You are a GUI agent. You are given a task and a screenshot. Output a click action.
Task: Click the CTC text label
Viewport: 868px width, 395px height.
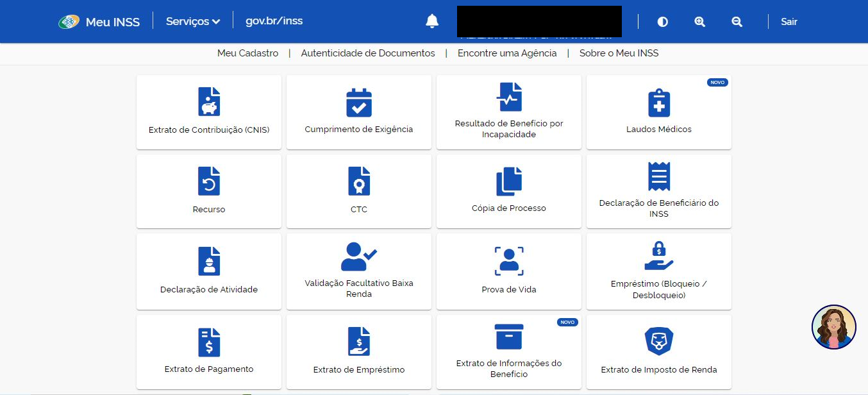359,210
